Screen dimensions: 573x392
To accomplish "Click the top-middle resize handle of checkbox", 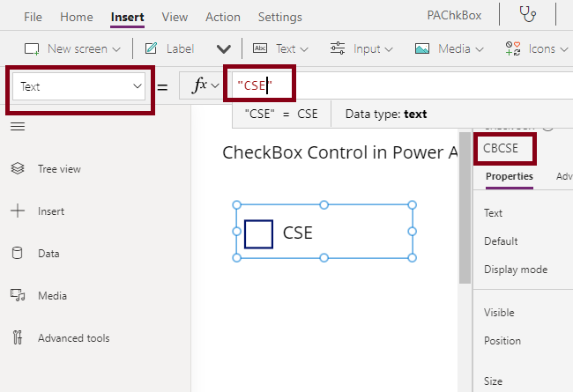I will tap(324, 205).
